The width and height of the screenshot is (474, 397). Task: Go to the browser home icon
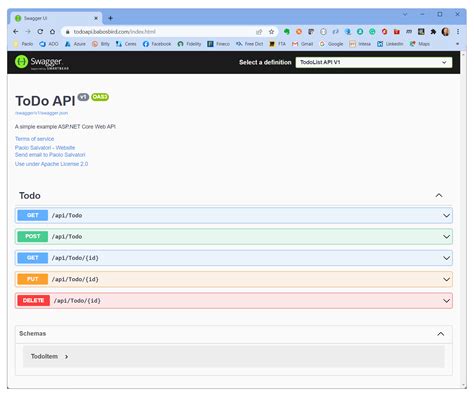pos(52,32)
